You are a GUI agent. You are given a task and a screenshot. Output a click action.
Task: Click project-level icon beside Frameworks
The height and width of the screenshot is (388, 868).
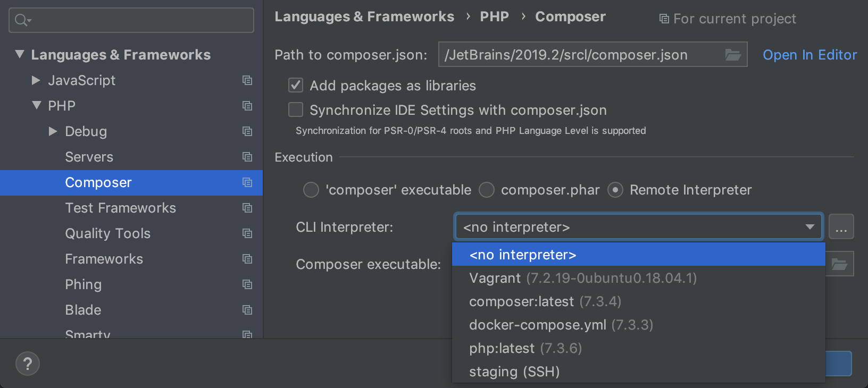point(247,259)
